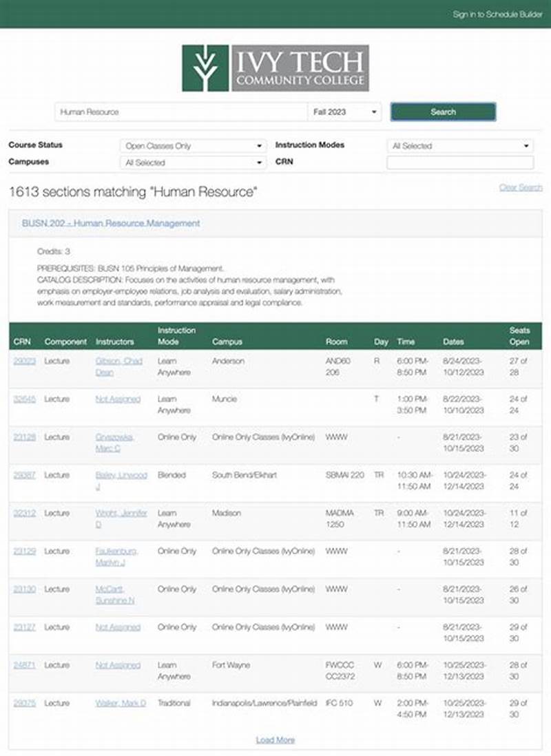Open course BUSN 202 Human Resource Management

(x=112, y=224)
